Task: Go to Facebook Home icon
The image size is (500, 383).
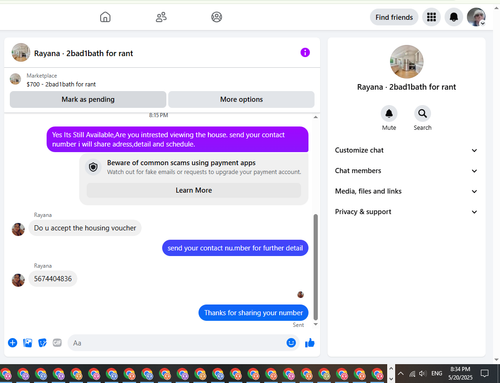Action: point(105,17)
